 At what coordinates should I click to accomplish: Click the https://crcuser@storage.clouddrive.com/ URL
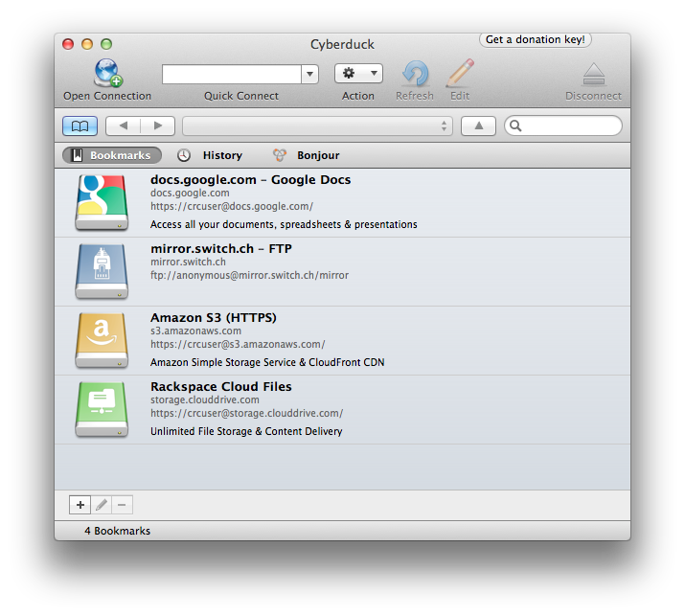click(247, 413)
